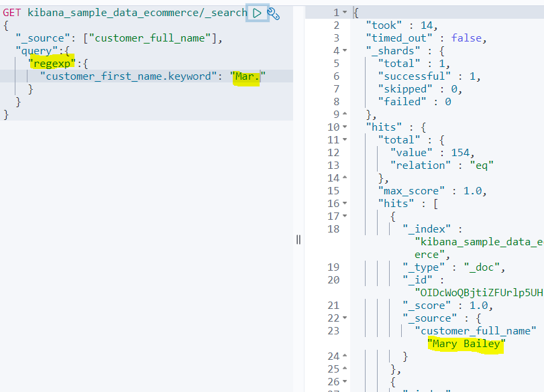Run the request with the play icon
This screenshot has height=392, width=544.
coord(257,13)
